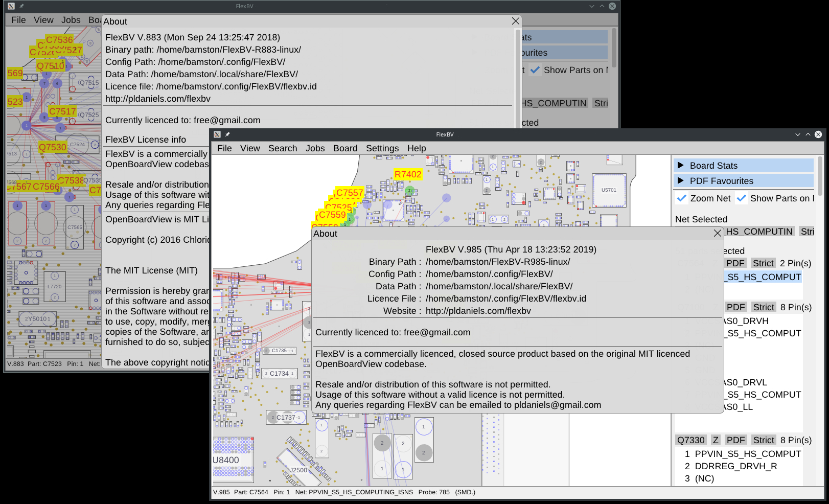Toggle Show Parts checkbox in back window

(535, 70)
